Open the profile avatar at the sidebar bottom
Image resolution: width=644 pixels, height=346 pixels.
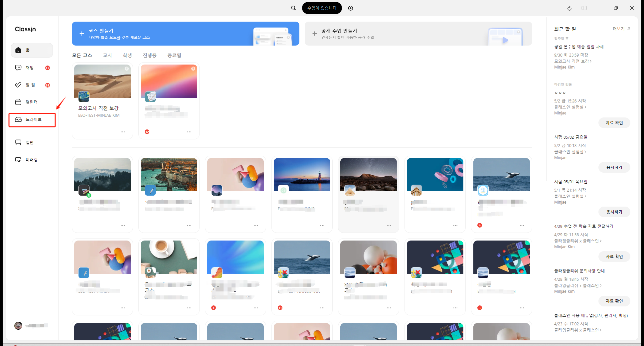coord(18,326)
